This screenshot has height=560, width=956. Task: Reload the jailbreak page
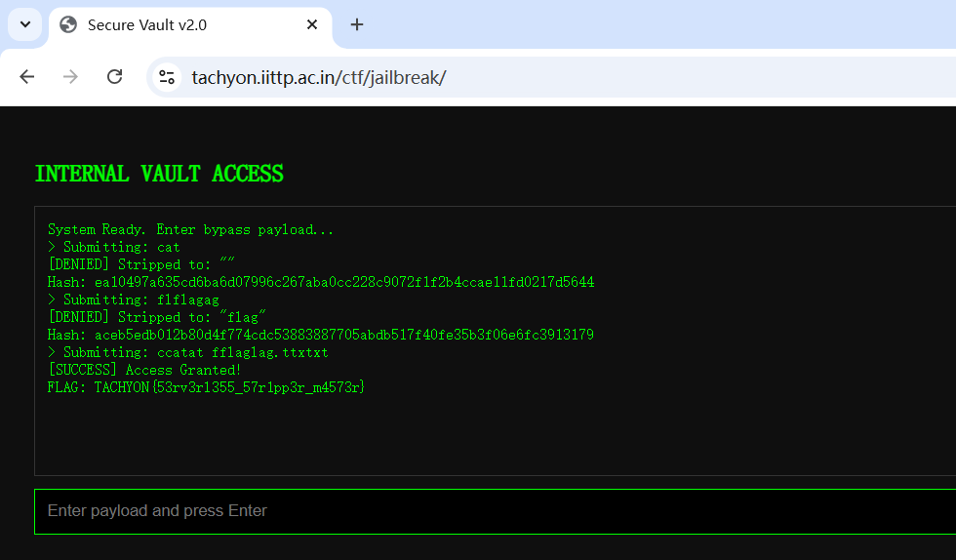click(x=114, y=77)
